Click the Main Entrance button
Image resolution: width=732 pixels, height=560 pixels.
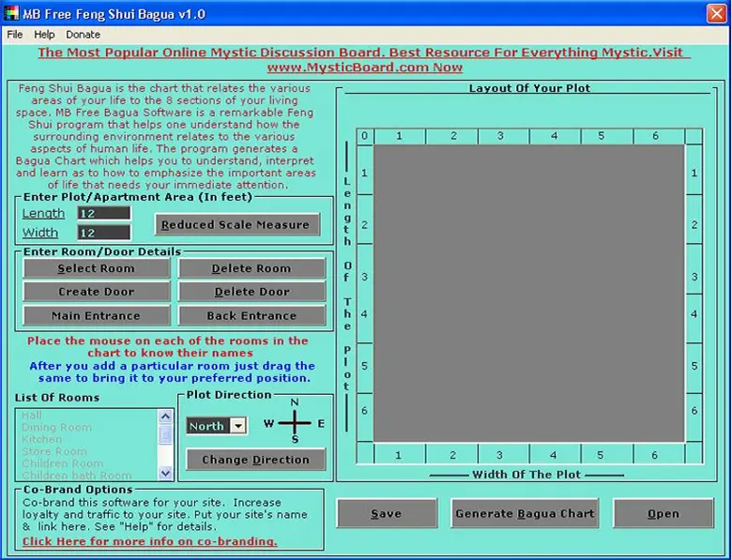[97, 316]
